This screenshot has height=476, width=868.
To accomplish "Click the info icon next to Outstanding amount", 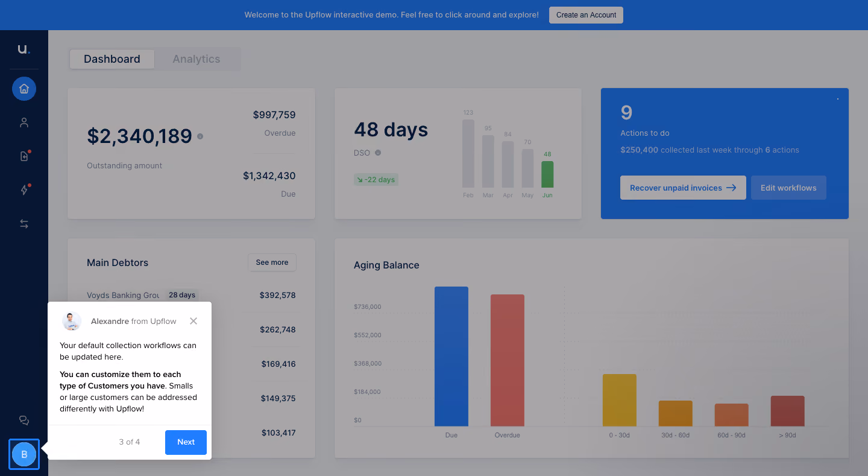I will (200, 136).
